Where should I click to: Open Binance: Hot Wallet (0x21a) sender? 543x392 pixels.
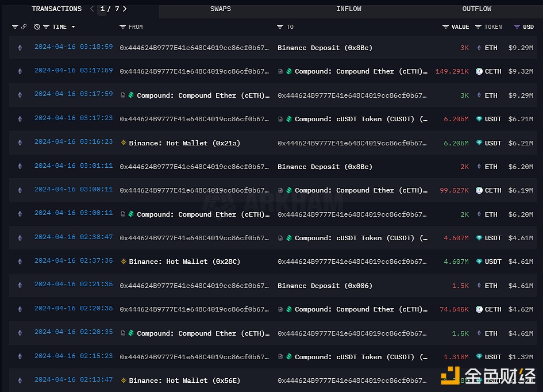coord(184,143)
